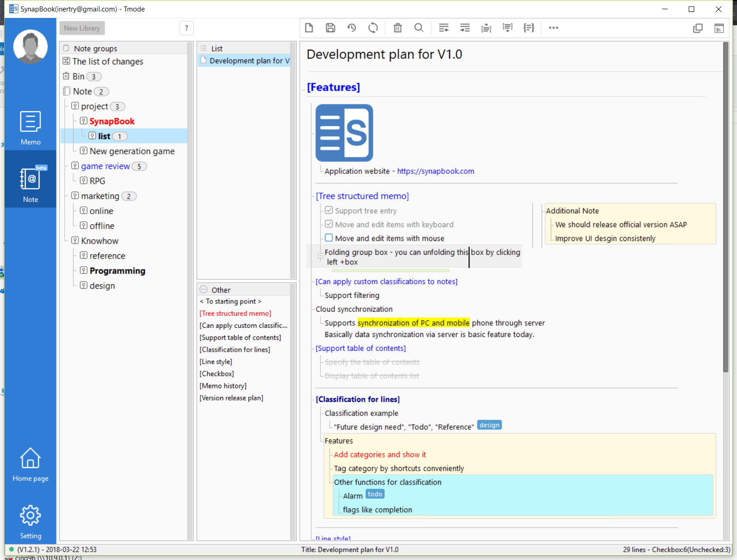Click the new document icon in toolbar

point(309,28)
